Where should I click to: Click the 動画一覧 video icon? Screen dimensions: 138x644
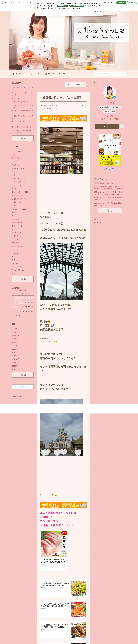pos(60,74)
